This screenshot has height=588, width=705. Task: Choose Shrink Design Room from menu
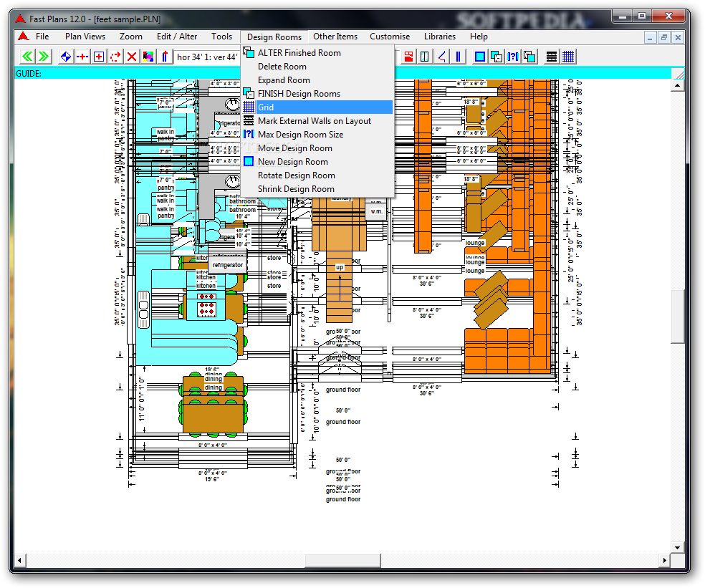tap(317, 189)
